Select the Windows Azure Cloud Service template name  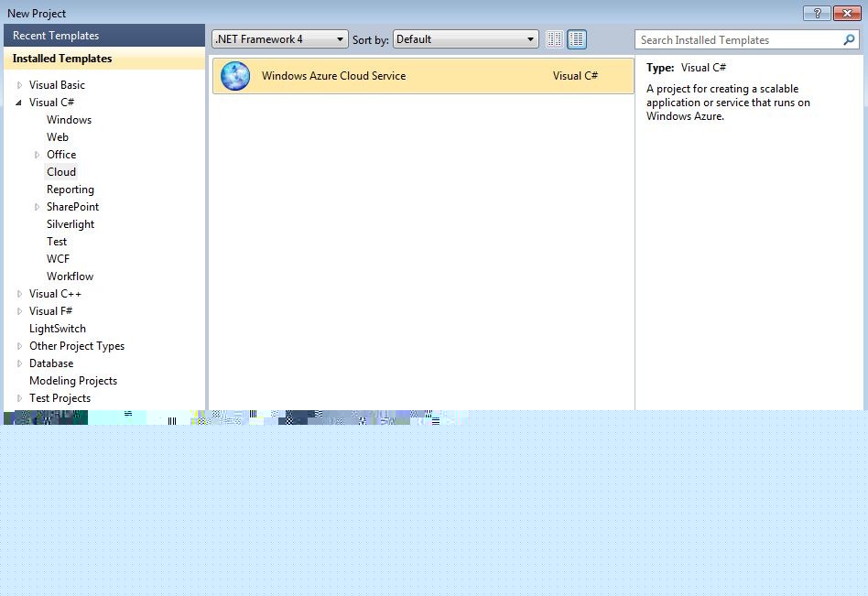(x=334, y=76)
